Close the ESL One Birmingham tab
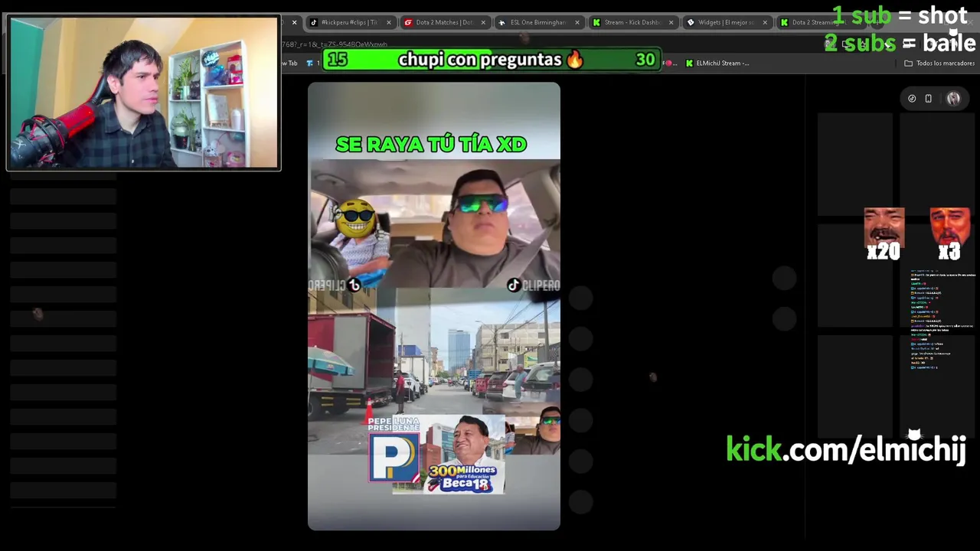This screenshot has height=551, width=980. (x=577, y=22)
